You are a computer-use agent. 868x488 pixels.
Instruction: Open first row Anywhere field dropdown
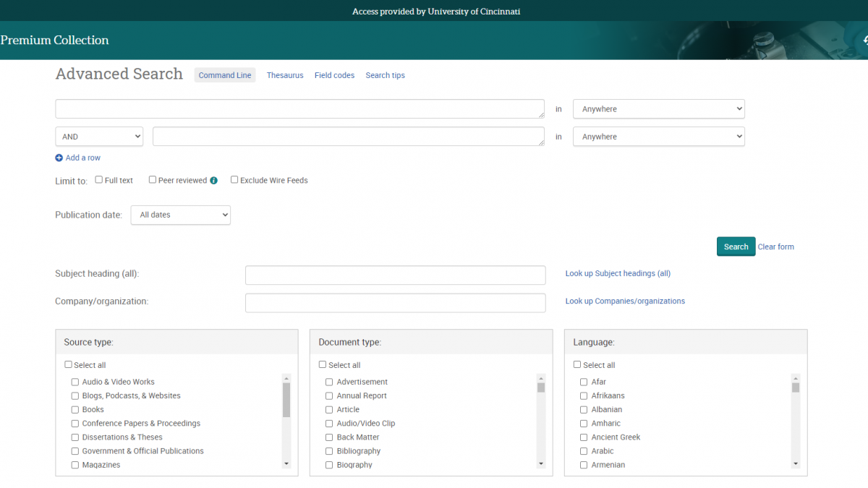click(658, 109)
